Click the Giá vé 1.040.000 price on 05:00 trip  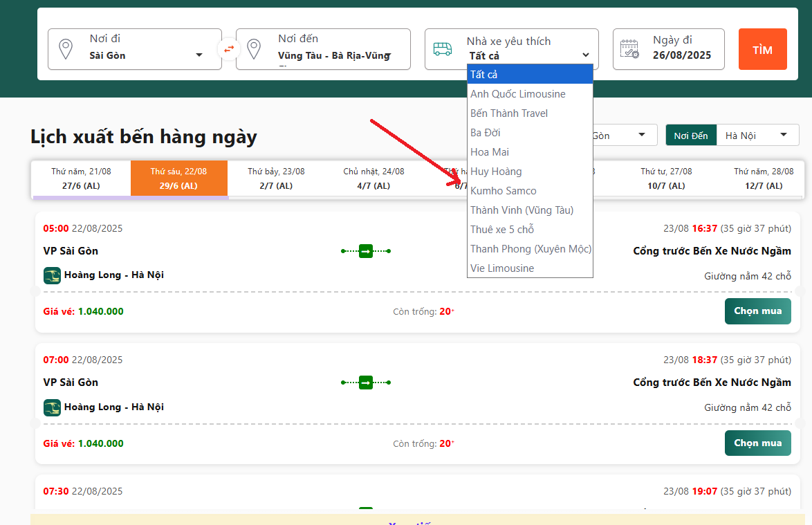84,311
